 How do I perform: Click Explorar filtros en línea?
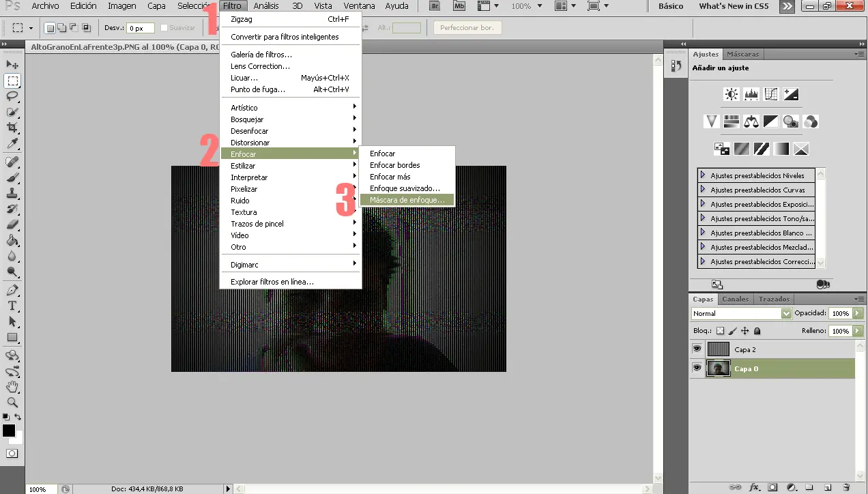272,282
